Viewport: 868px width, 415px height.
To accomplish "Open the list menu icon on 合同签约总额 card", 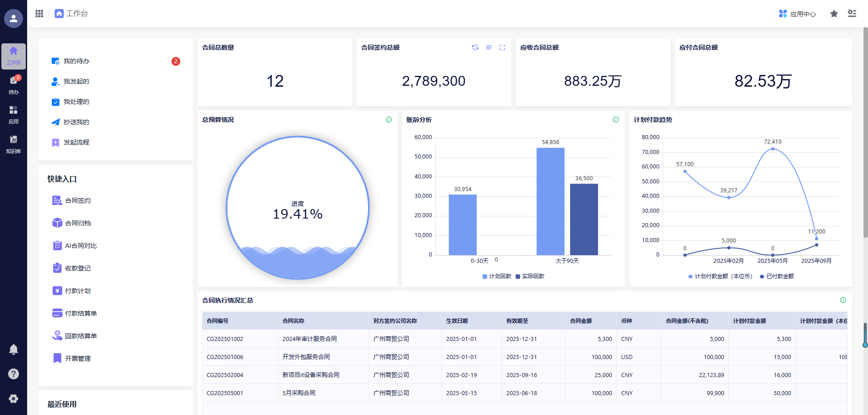I will click(x=489, y=47).
